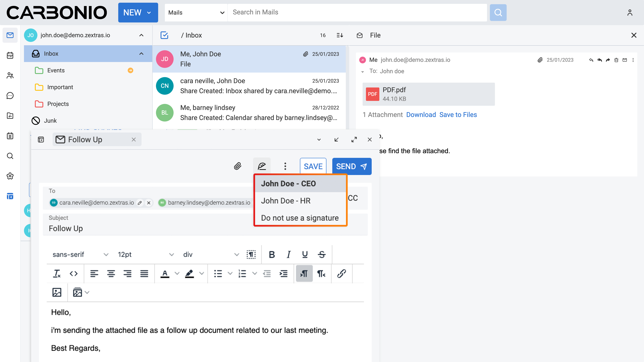Insert a link in message body

tap(341, 274)
